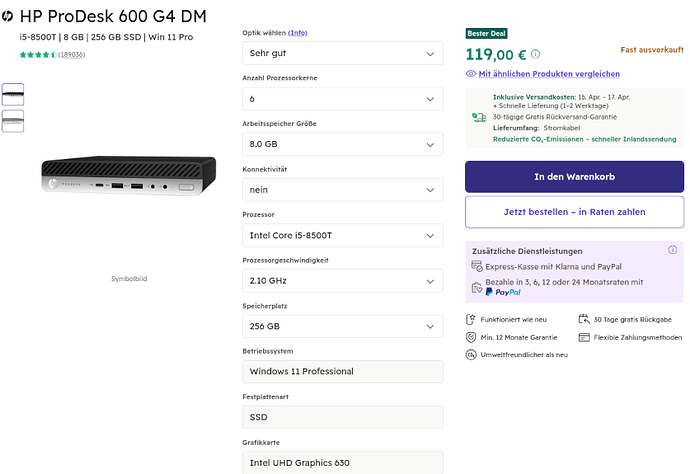Click Jetzt bestellen – in Raten zahlen
Image resolution: width=690 pixels, height=474 pixels.
[574, 212]
